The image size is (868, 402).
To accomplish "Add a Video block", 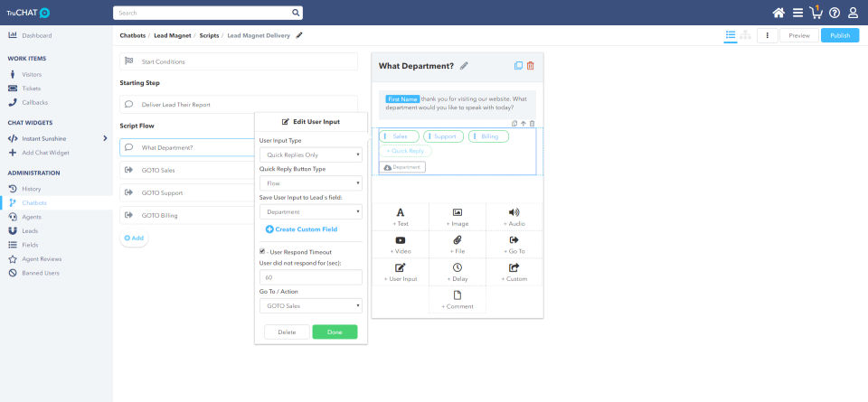I will pyautogui.click(x=401, y=244).
